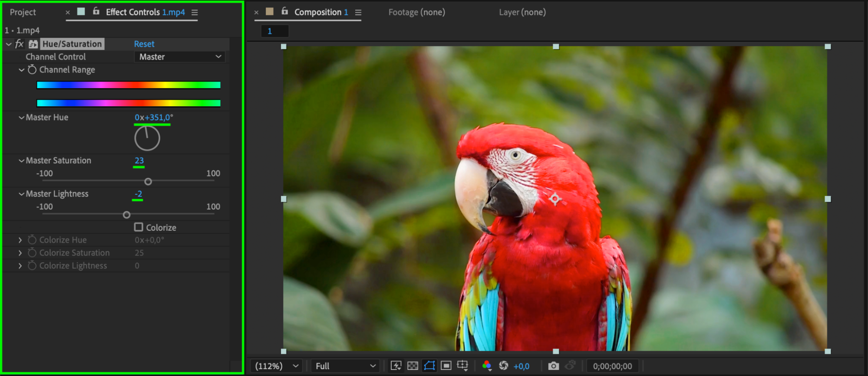Take a snapshot with the camera icon

(x=553, y=366)
